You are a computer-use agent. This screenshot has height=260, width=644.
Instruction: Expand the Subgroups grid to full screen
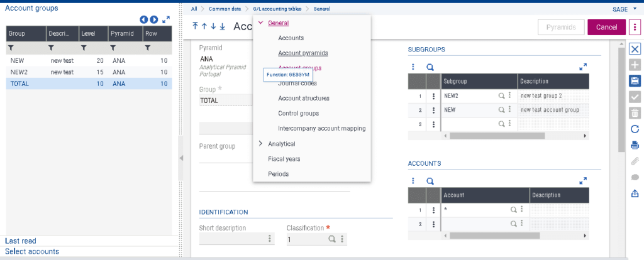coord(582,67)
